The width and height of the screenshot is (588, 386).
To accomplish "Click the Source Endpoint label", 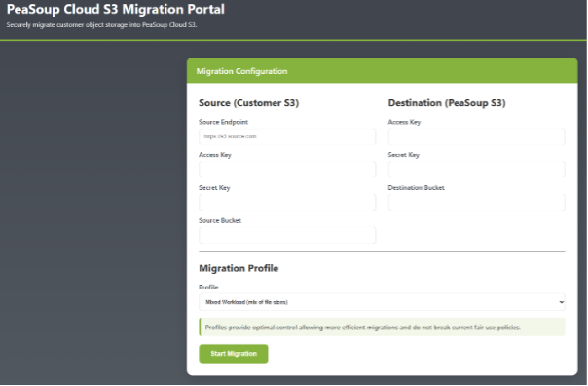I will tap(224, 122).
